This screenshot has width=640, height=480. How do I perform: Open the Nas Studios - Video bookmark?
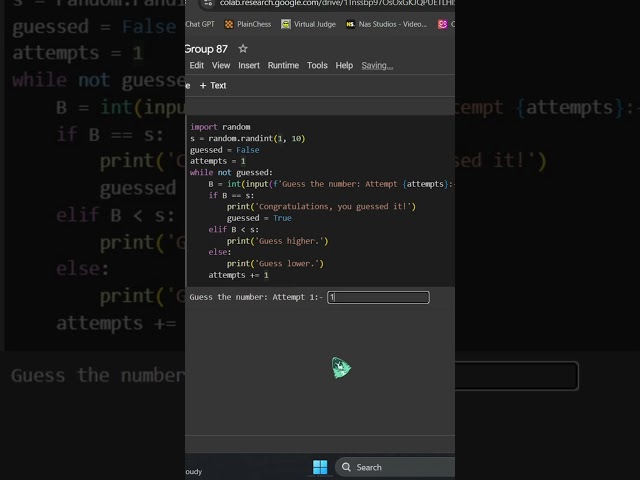(x=387, y=24)
